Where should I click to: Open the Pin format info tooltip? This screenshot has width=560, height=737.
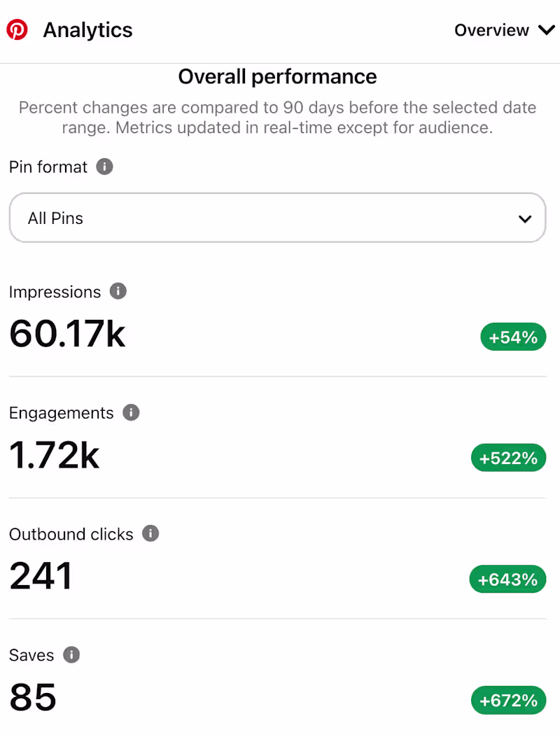click(104, 167)
